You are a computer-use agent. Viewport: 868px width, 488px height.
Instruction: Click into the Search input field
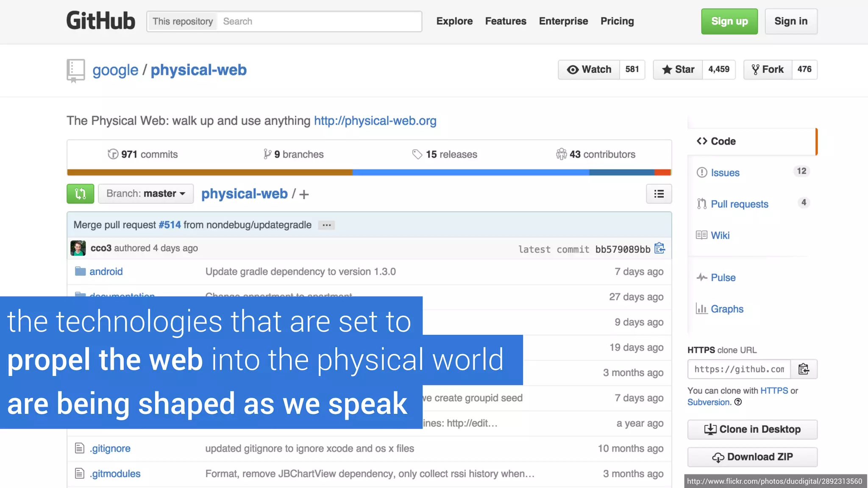coord(320,21)
